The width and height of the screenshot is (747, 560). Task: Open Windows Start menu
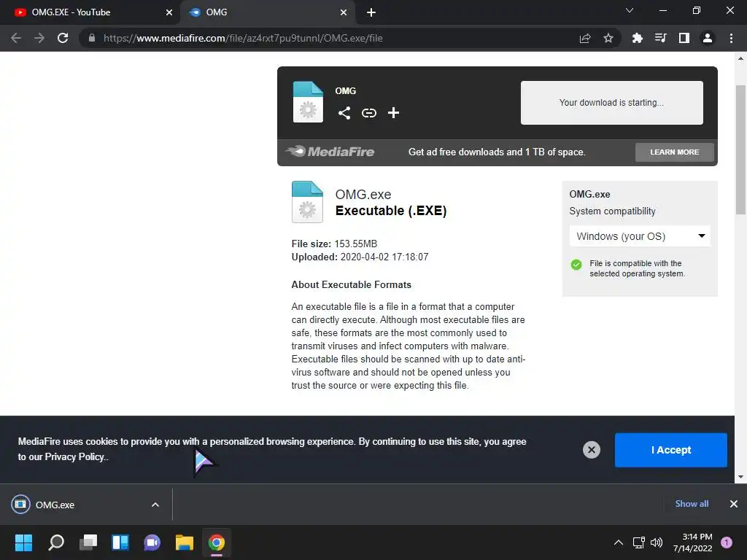click(x=23, y=542)
